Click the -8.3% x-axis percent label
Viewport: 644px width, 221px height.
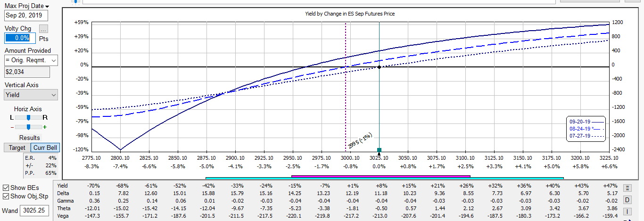click(x=91, y=166)
